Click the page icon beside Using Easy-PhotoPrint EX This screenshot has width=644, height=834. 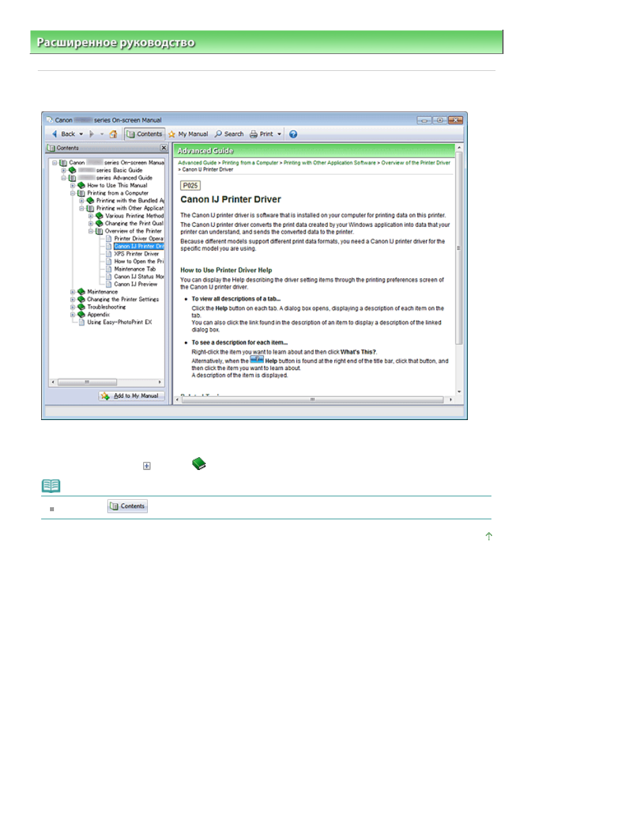coord(82,322)
